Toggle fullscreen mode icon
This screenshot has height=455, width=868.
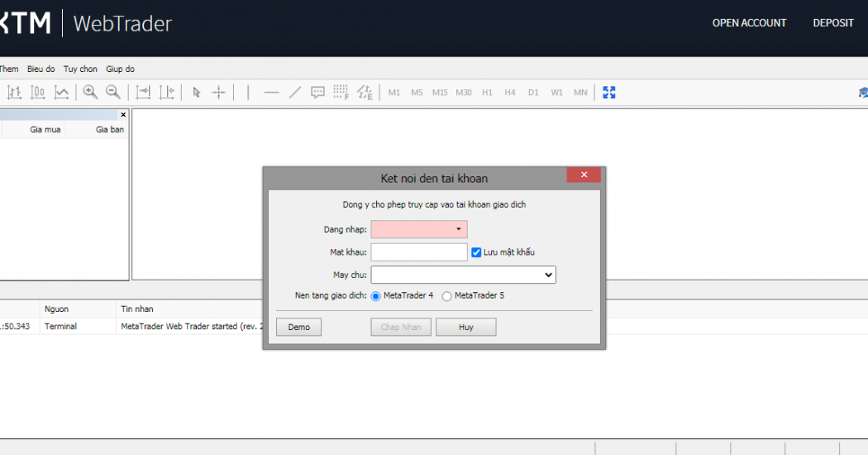pos(609,93)
